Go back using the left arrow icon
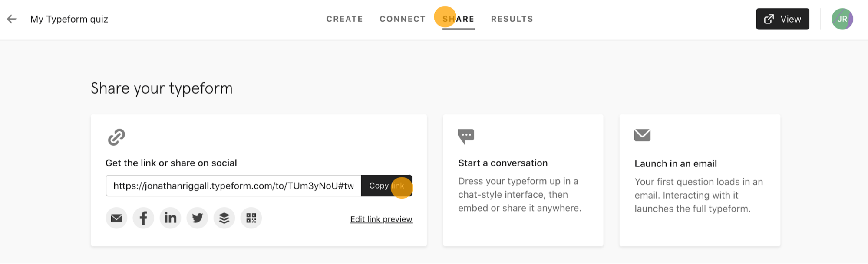The image size is (868, 264). coord(12,19)
